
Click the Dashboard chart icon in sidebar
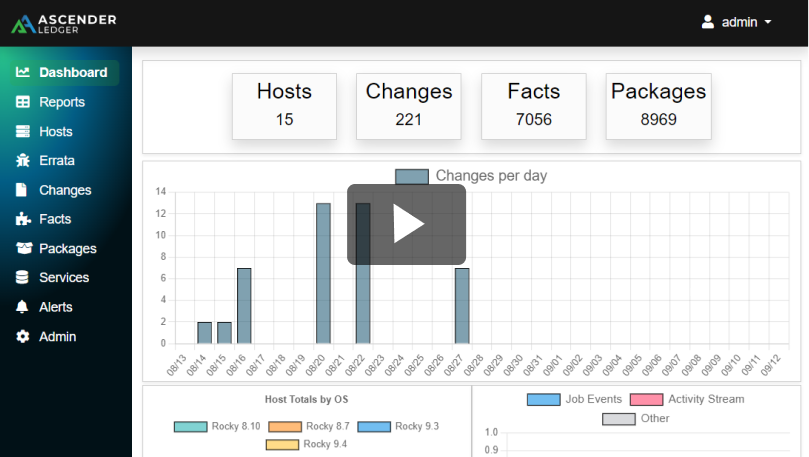coord(23,72)
